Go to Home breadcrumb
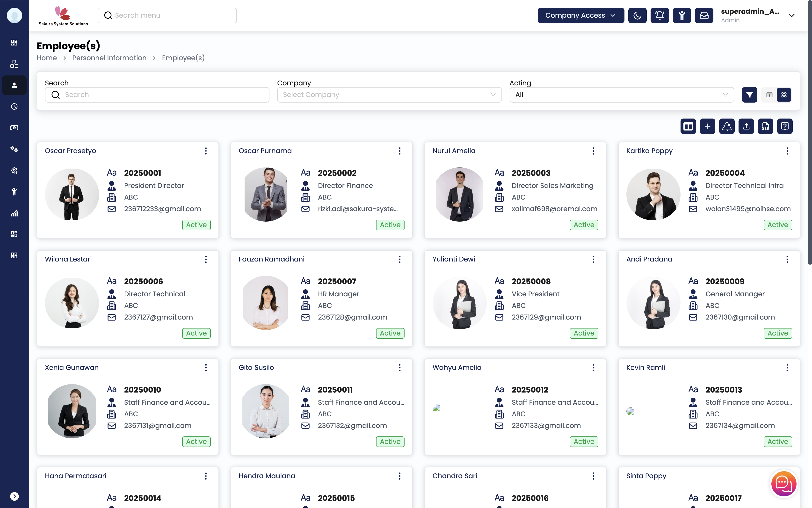The image size is (812, 508). pyautogui.click(x=47, y=58)
